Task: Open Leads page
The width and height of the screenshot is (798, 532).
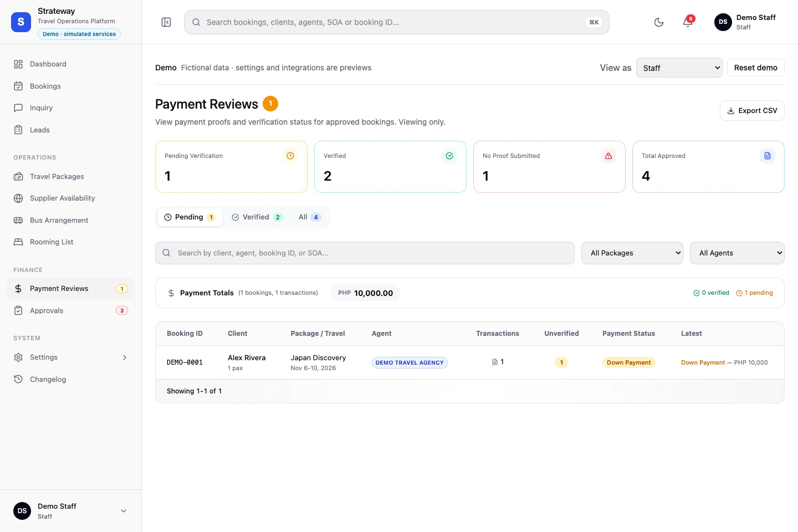Action: click(x=70, y=130)
